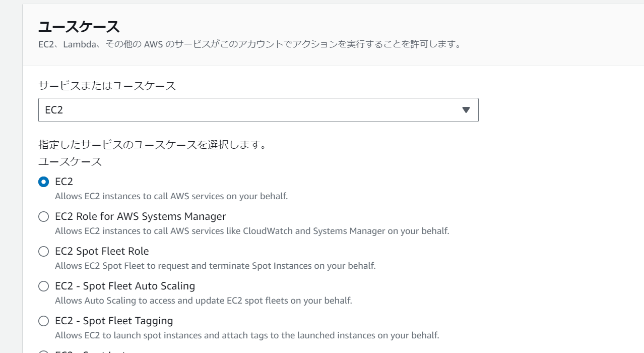
Task: Click description 'Allows EC2 Spot Fleet to request and terminate'
Action: coord(215,266)
